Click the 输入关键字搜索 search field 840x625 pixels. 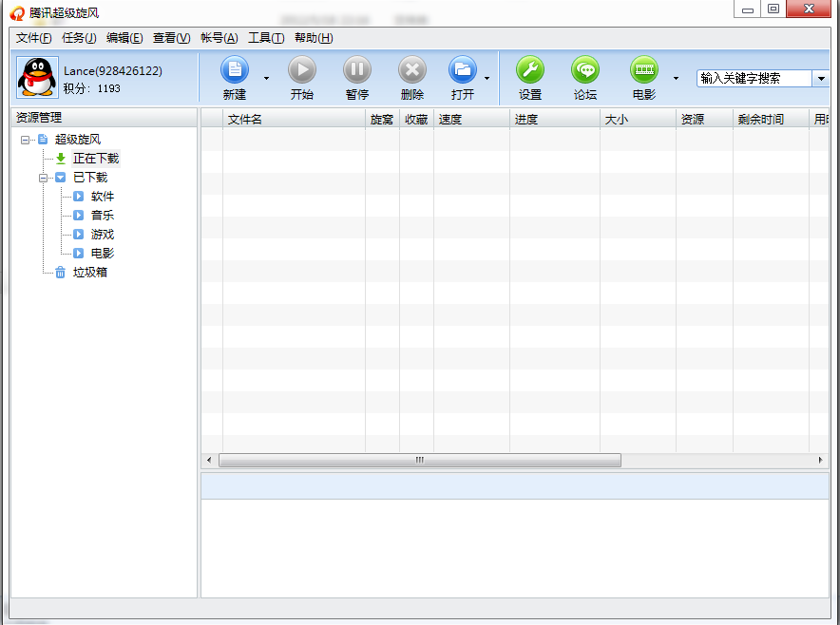754,79
